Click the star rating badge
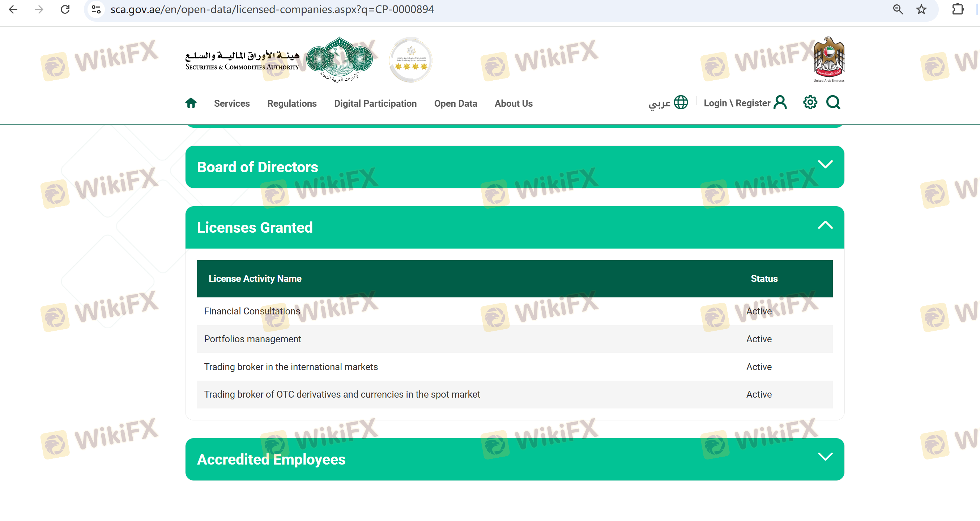The height and width of the screenshot is (521, 980). 410,60
